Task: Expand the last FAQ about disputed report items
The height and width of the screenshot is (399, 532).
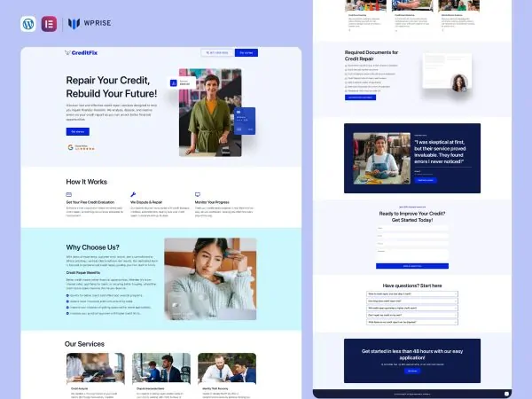Action: tap(412, 322)
